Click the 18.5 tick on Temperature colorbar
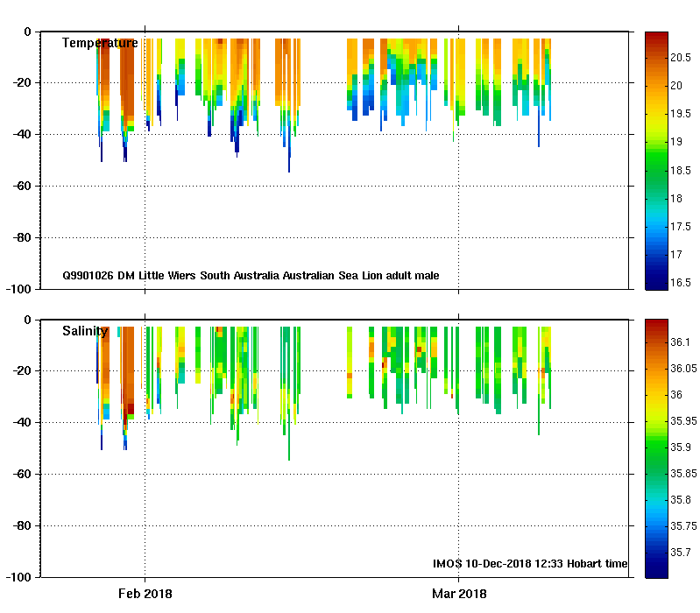Image resolution: width=700 pixels, height=613 pixels. click(682, 170)
